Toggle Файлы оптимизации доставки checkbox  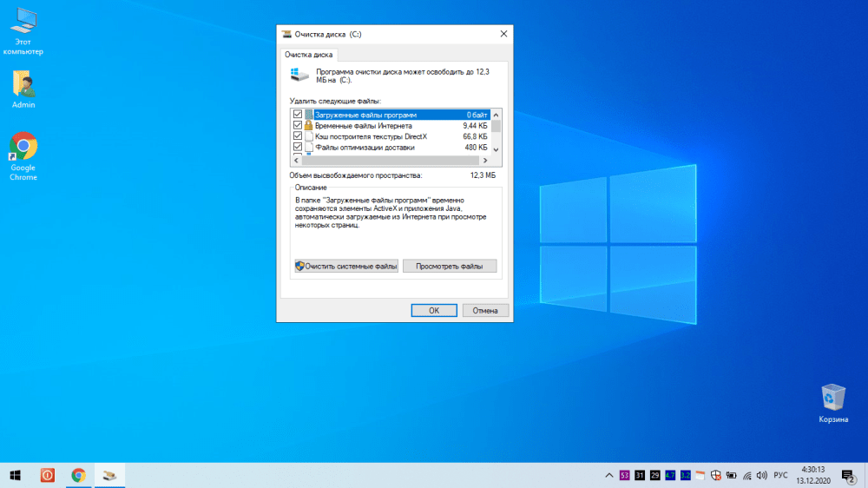pyautogui.click(x=298, y=148)
